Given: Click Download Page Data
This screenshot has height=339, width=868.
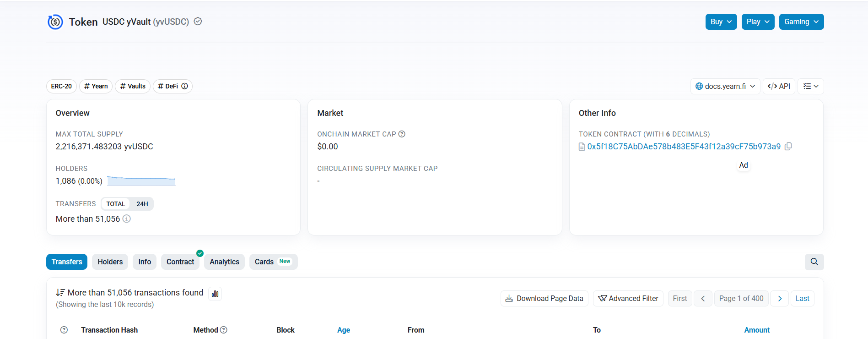Looking at the screenshot, I should (545, 299).
